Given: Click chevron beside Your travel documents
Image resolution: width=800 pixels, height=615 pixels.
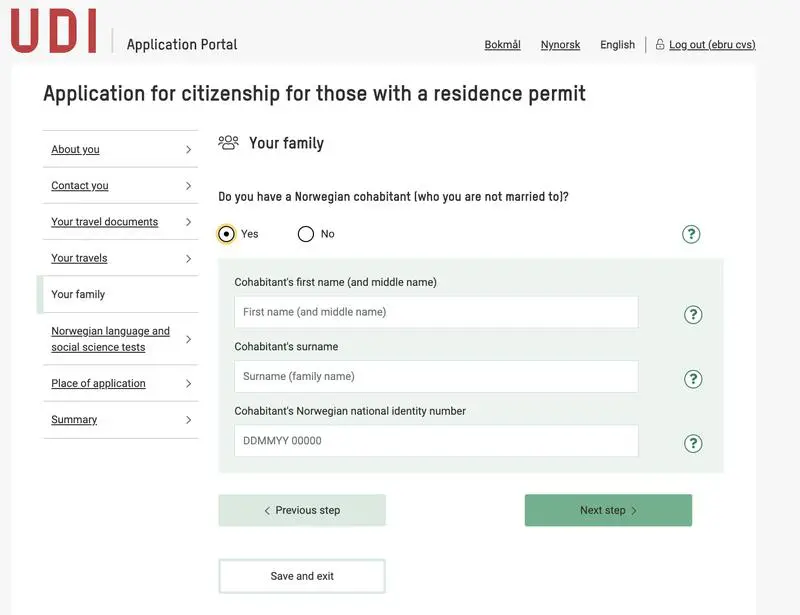Looking at the screenshot, I should (188, 222).
